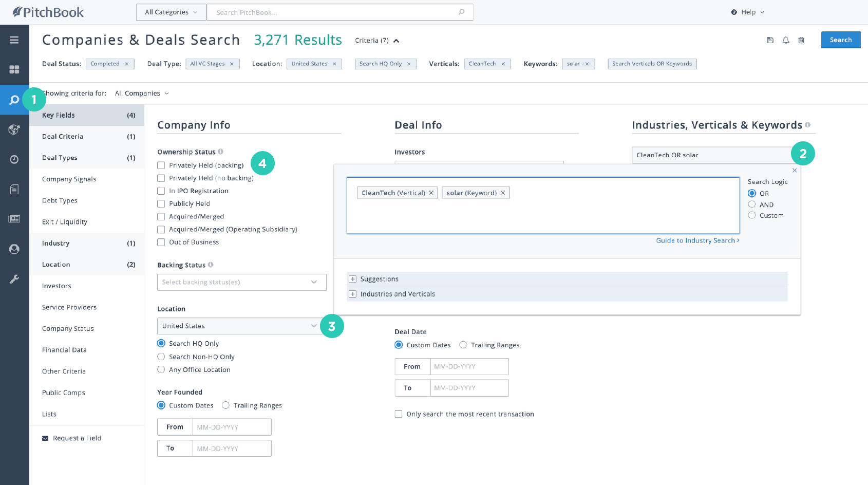Remove the CleanTech vertical chip in criteria bar
Image resolution: width=868 pixels, height=485 pixels.
coord(503,64)
